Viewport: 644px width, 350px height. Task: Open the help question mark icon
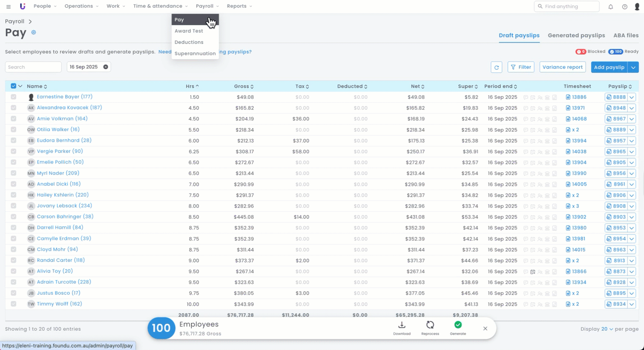[624, 7]
